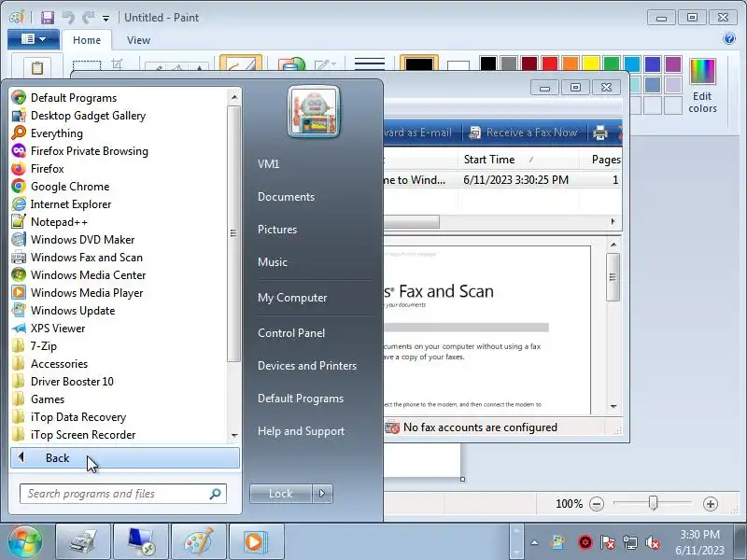Open Default Programs in the right pane
Image resolution: width=747 pixels, height=560 pixels.
point(300,399)
